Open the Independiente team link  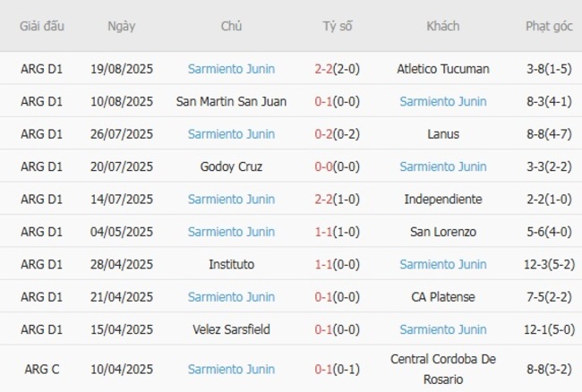pos(442,199)
